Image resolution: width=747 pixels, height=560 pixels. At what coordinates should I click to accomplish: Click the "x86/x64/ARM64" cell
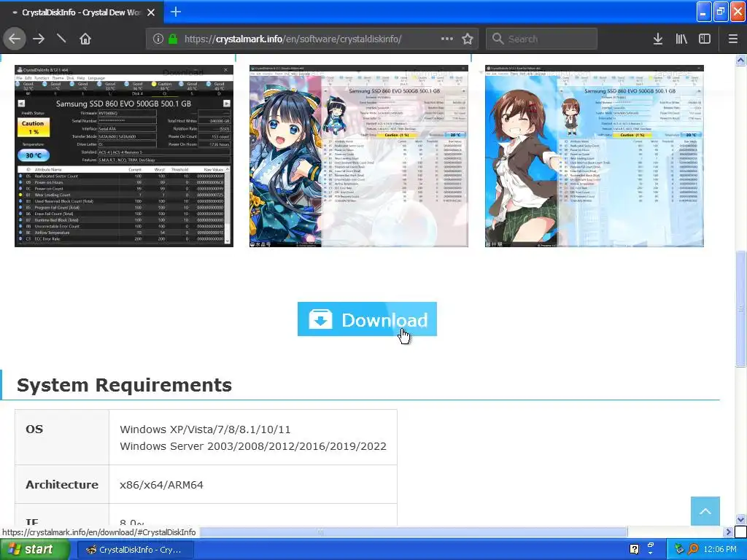point(253,485)
